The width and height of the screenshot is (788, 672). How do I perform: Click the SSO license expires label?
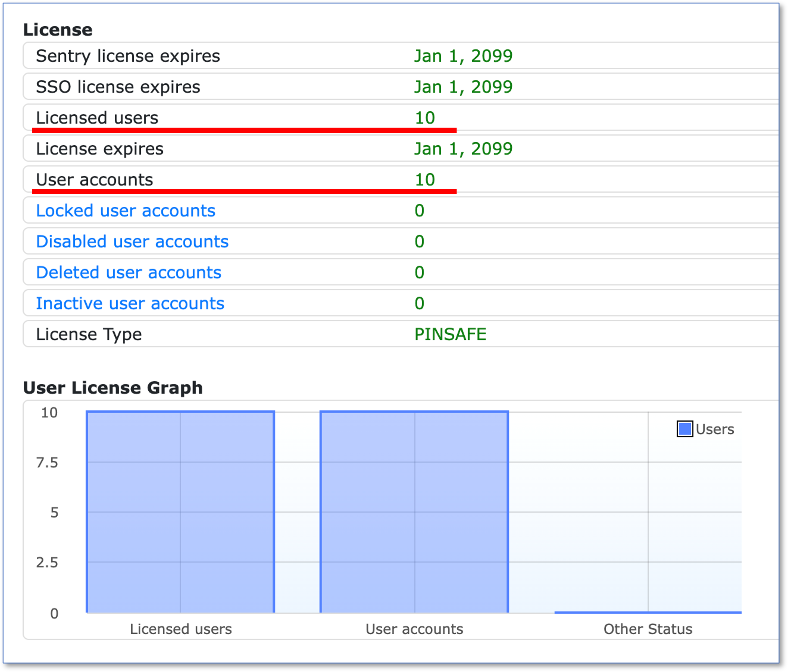[118, 87]
